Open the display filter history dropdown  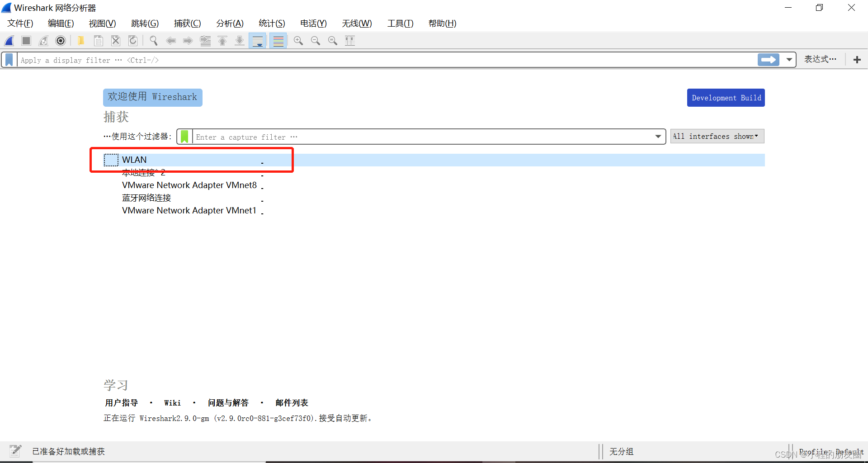tap(789, 60)
